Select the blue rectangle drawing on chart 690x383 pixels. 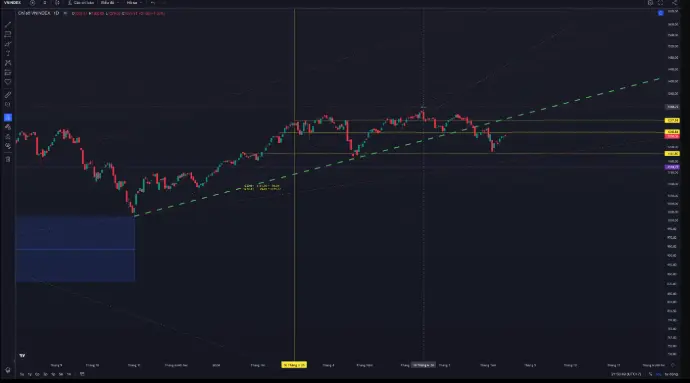(75, 249)
